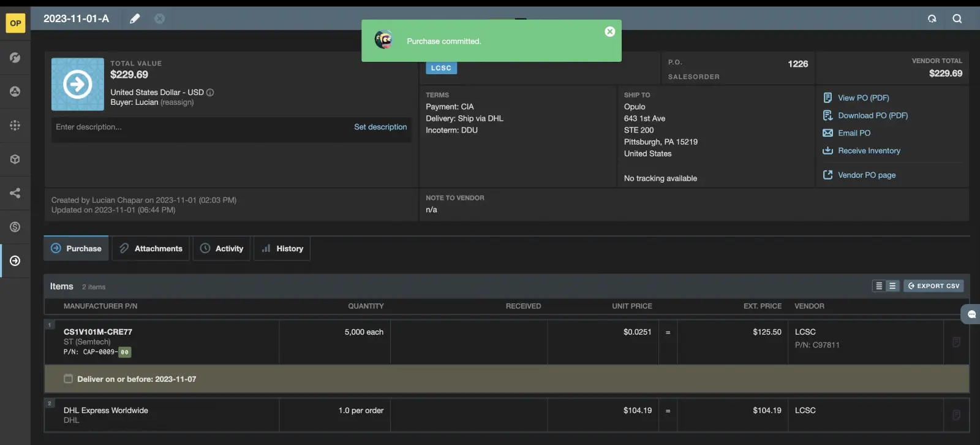Switch to the Activity tab
The width and height of the screenshot is (980, 445).
coord(222,248)
